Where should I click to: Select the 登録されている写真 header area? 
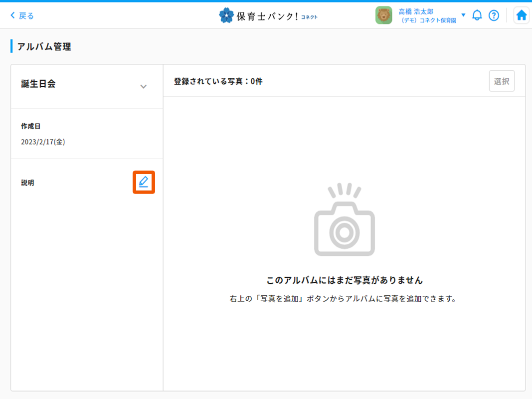click(218, 80)
